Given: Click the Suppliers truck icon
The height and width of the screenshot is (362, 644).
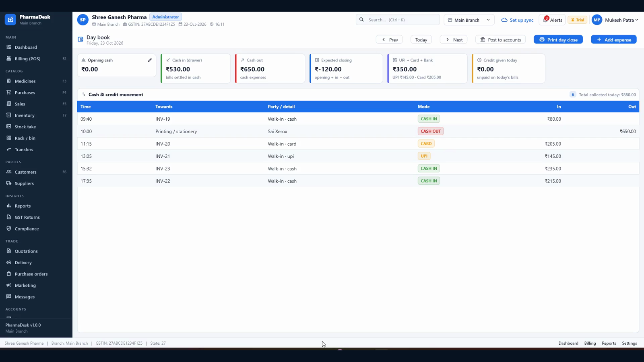Looking at the screenshot, I should (9, 183).
